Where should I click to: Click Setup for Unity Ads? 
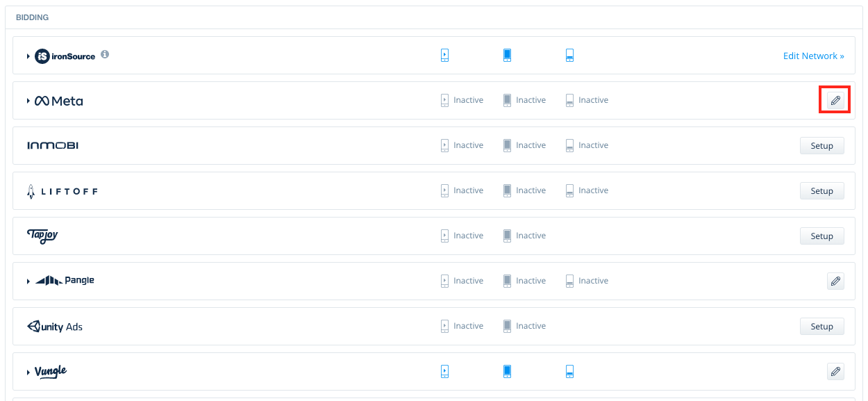point(821,326)
